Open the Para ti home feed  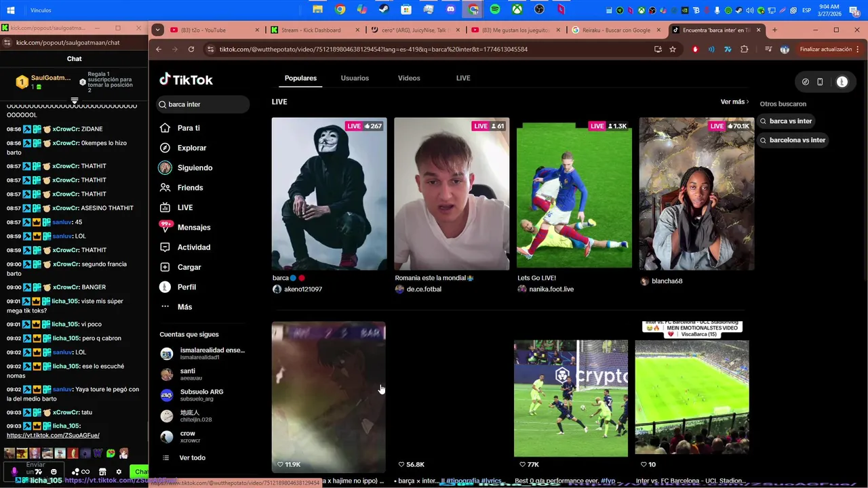tap(180, 128)
